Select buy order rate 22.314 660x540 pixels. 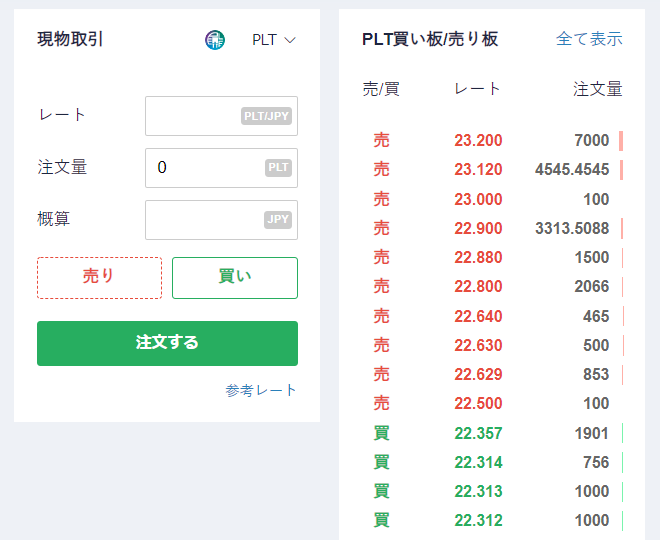coord(478,462)
